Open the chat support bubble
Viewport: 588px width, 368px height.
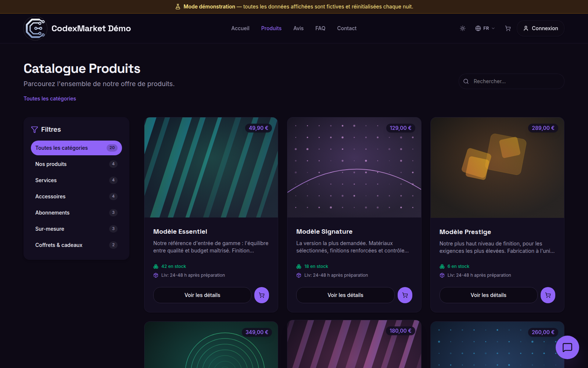coord(567,347)
